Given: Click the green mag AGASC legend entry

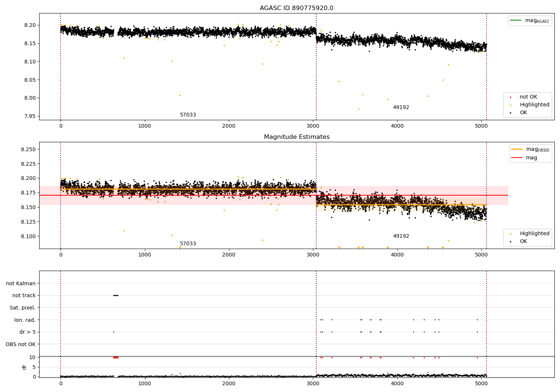Looking at the screenshot, I should [x=530, y=21].
